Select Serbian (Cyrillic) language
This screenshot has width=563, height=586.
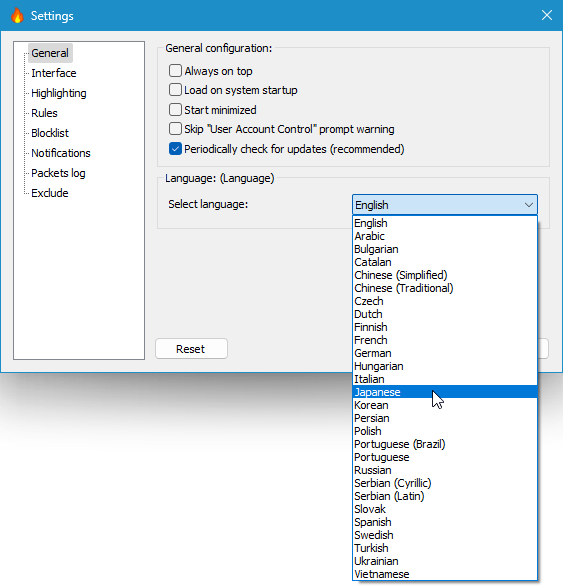pos(445,483)
